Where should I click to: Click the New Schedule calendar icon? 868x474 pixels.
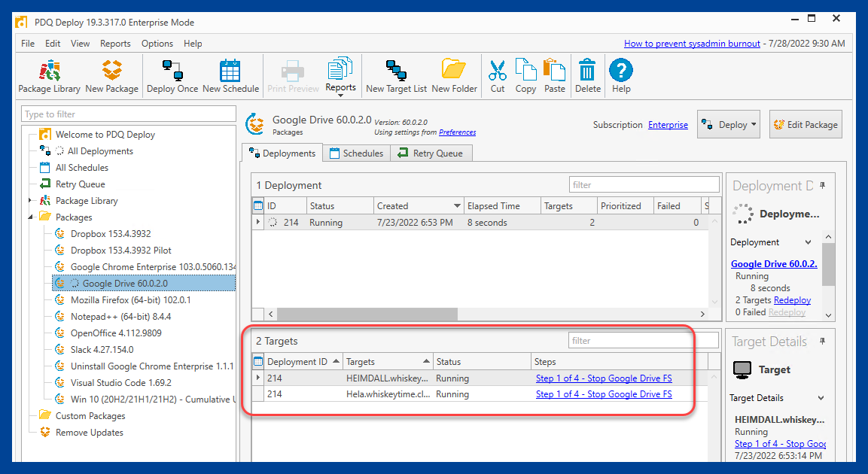tap(230, 76)
